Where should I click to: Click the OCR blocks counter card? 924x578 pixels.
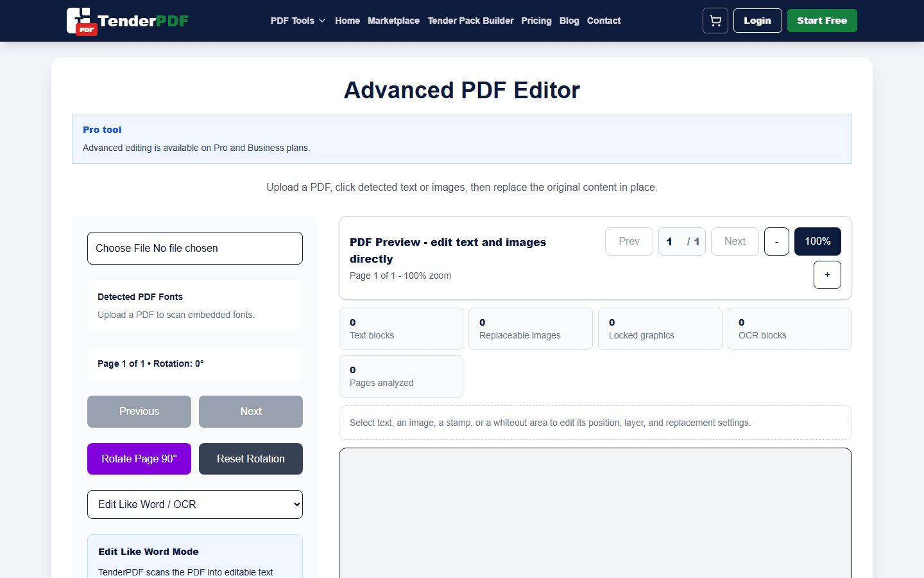click(x=790, y=329)
